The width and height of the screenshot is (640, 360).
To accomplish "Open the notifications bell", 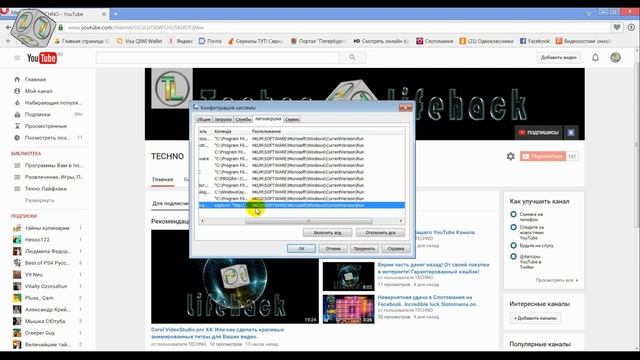I will (595, 58).
